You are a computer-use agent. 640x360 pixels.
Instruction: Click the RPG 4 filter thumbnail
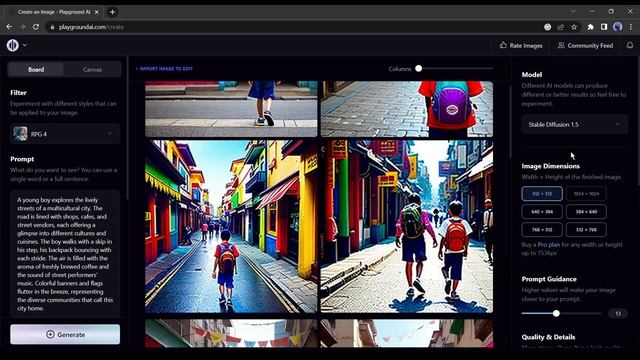click(20, 133)
